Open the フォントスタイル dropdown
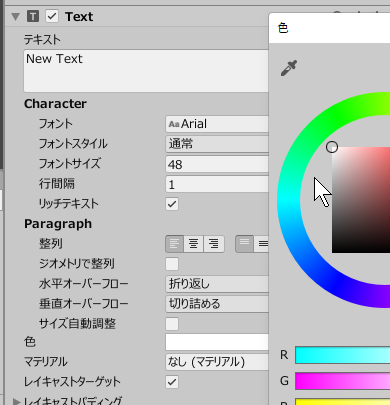 (217, 144)
